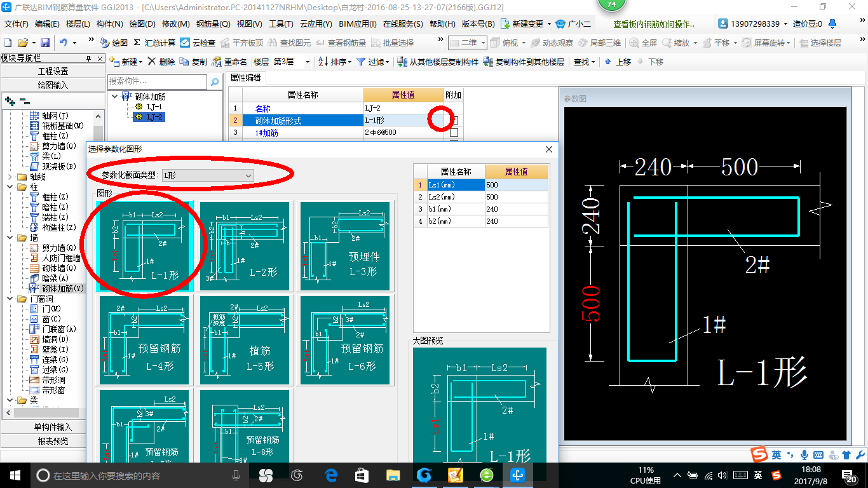868x488 pixels.
Task: Click the save disk icon
Action: [45, 43]
